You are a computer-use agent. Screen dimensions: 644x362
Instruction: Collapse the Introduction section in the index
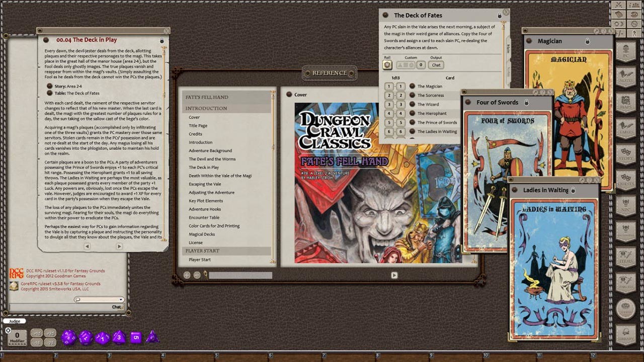click(207, 108)
